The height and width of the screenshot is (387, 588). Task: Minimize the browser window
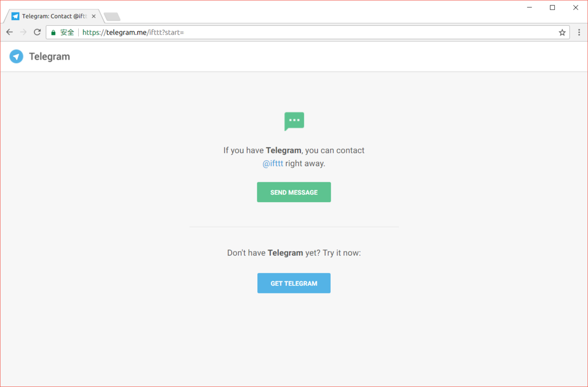click(530, 7)
